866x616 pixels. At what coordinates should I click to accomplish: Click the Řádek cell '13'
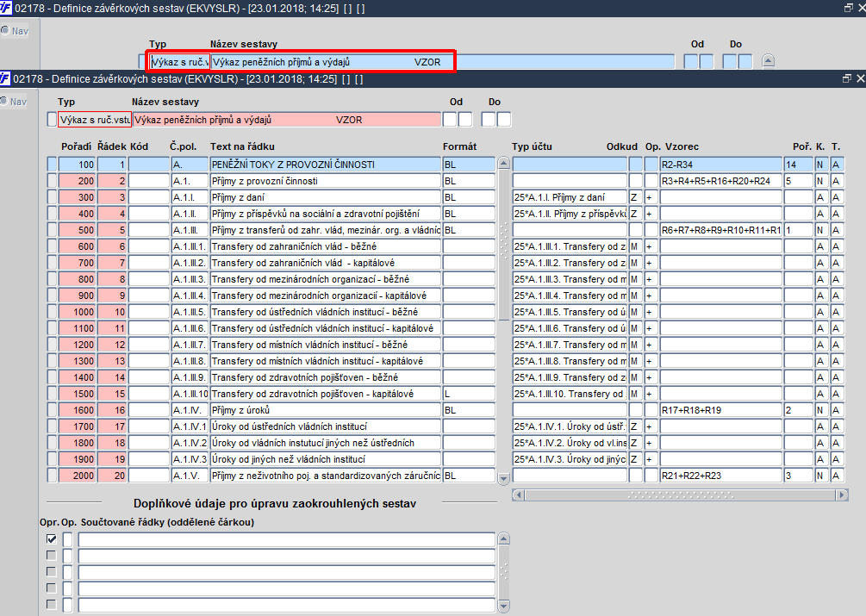click(x=112, y=361)
